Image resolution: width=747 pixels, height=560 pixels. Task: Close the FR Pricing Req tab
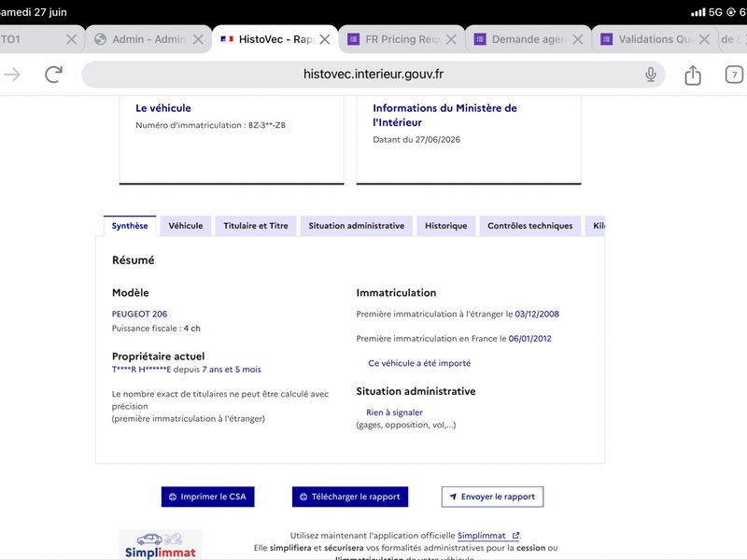(x=451, y=39)
